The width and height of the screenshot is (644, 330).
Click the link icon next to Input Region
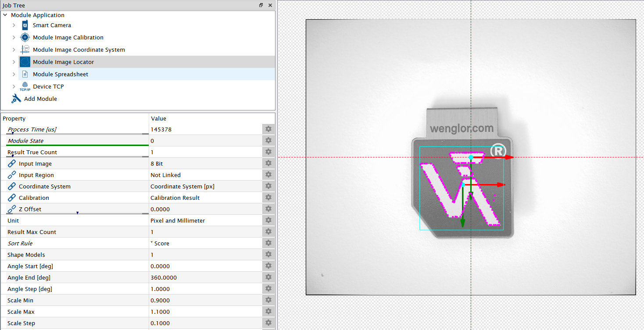(x=12, y=175)
